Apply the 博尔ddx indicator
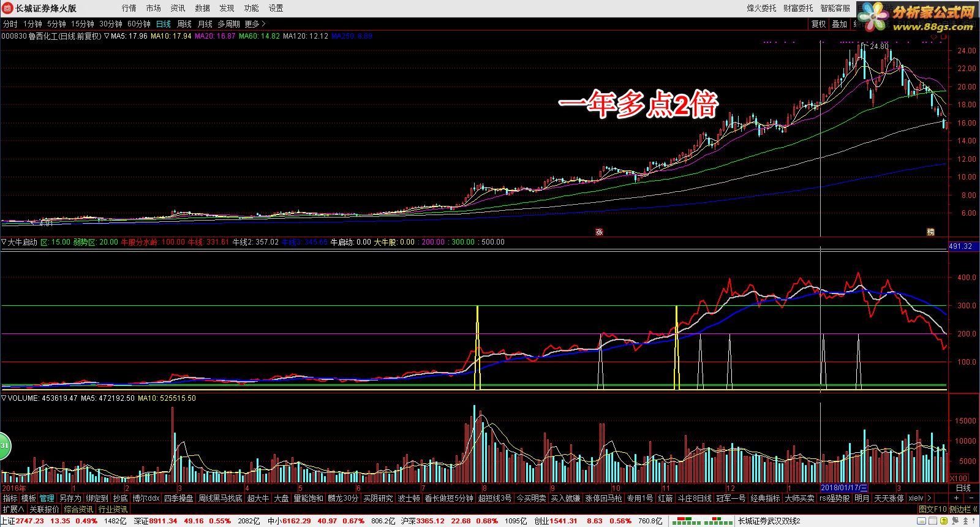Viewport: 980px width, 527px height. point(146,498)
